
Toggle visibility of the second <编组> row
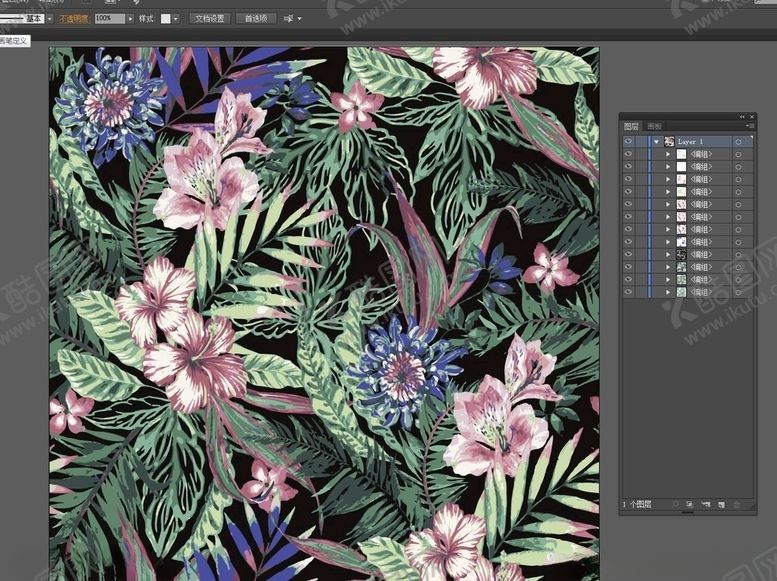coord(628,167)
